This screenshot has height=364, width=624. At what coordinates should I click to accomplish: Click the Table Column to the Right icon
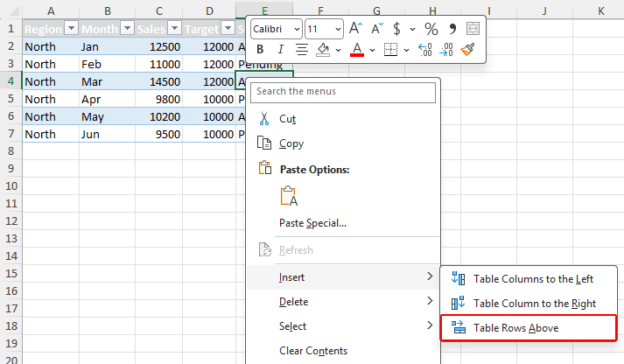point(459,303)
